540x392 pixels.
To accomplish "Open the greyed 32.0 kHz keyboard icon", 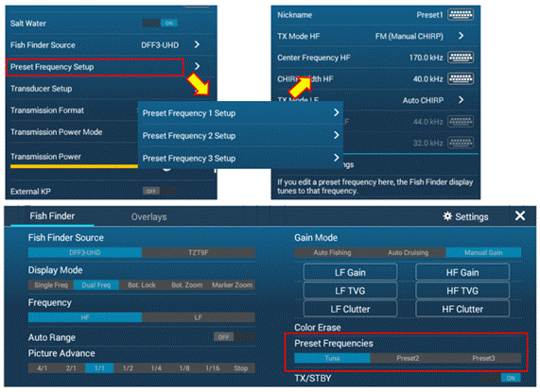I will coord(461,143).
